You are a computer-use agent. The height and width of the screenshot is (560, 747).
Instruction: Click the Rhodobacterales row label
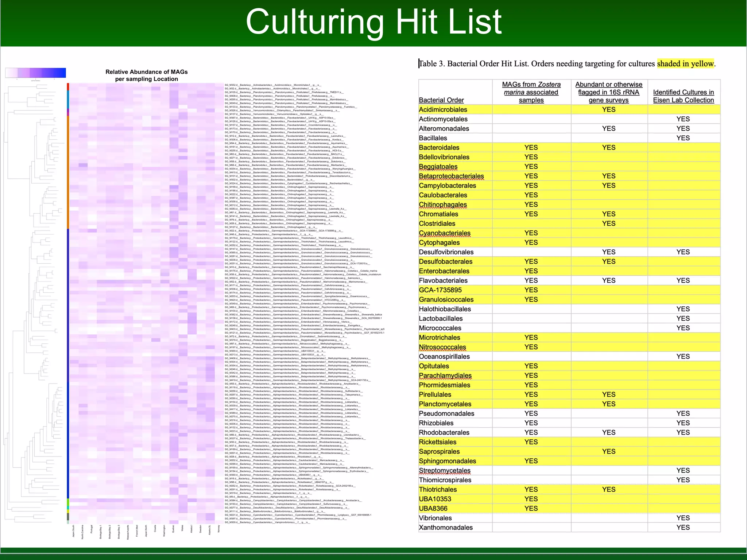point(444,433)
